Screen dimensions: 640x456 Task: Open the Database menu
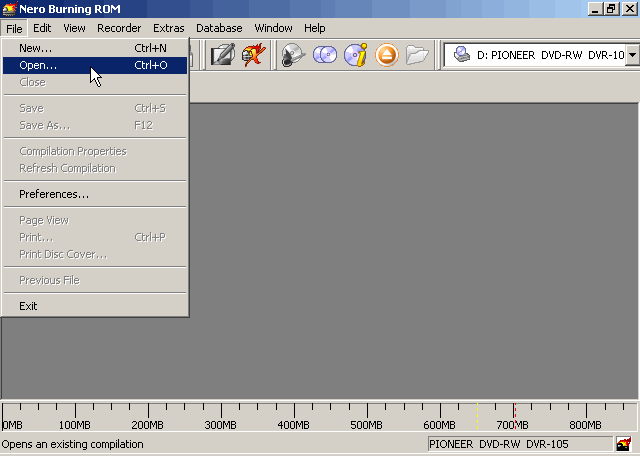pos(219,28)
